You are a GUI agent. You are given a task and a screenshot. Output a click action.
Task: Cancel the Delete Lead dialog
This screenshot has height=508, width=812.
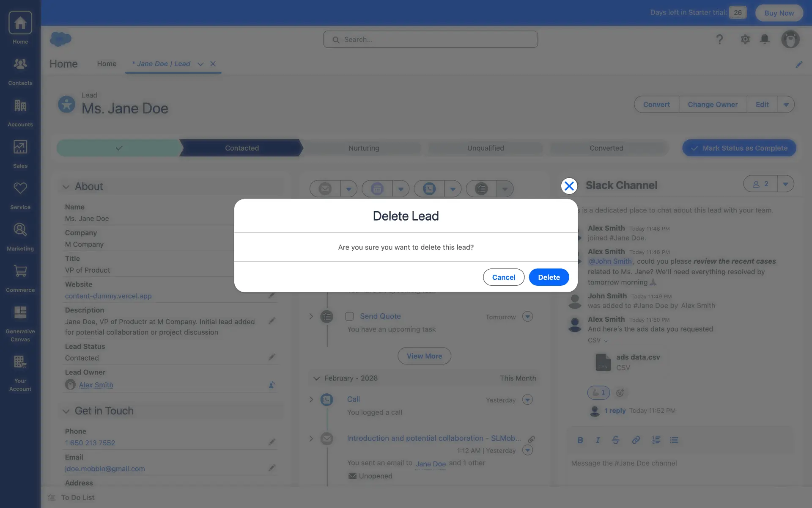click(x=503, y=277)
